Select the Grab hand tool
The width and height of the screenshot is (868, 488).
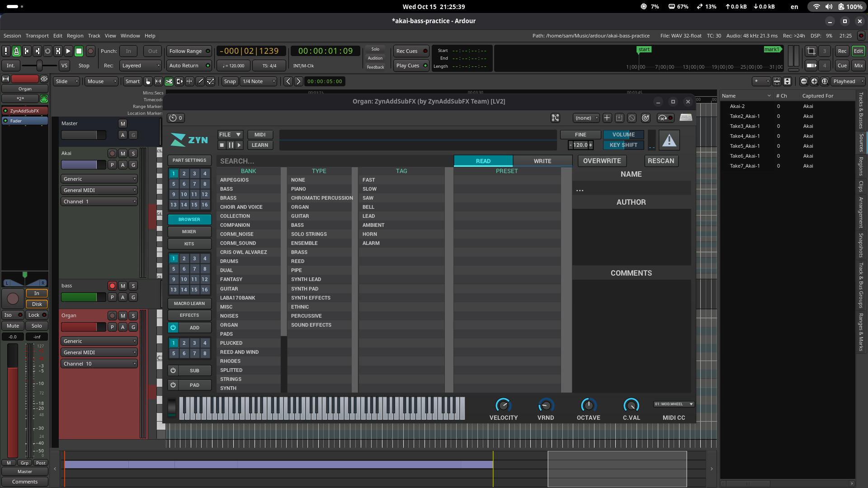148,81
